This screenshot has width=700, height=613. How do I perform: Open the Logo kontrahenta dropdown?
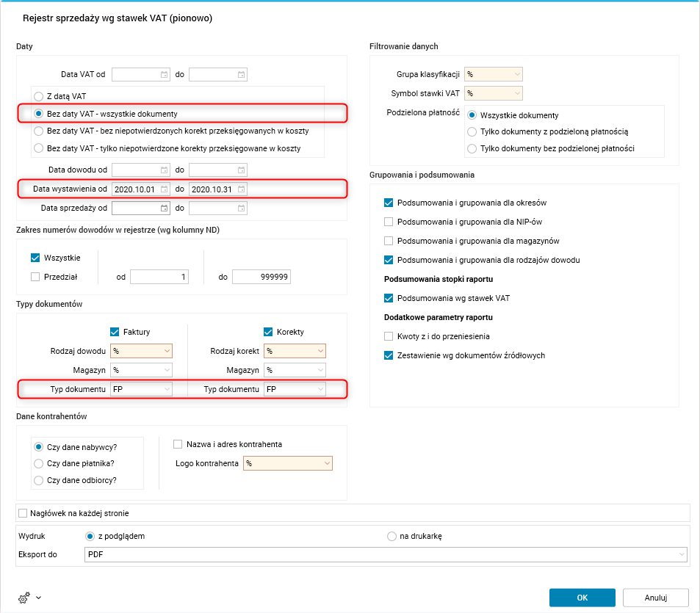tap(326, 463)
